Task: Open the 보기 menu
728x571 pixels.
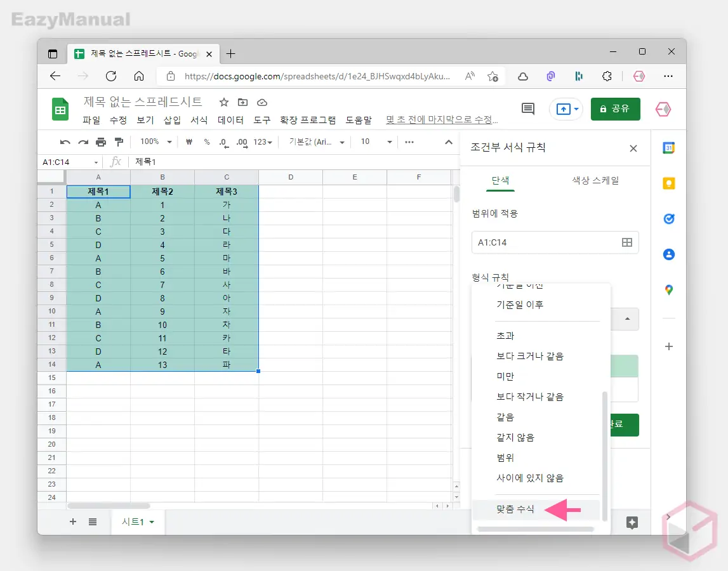Action: 145,121
